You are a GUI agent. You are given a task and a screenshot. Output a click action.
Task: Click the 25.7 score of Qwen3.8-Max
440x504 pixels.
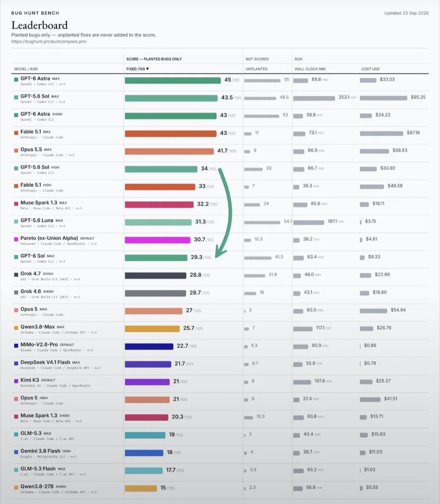point(189,328)
